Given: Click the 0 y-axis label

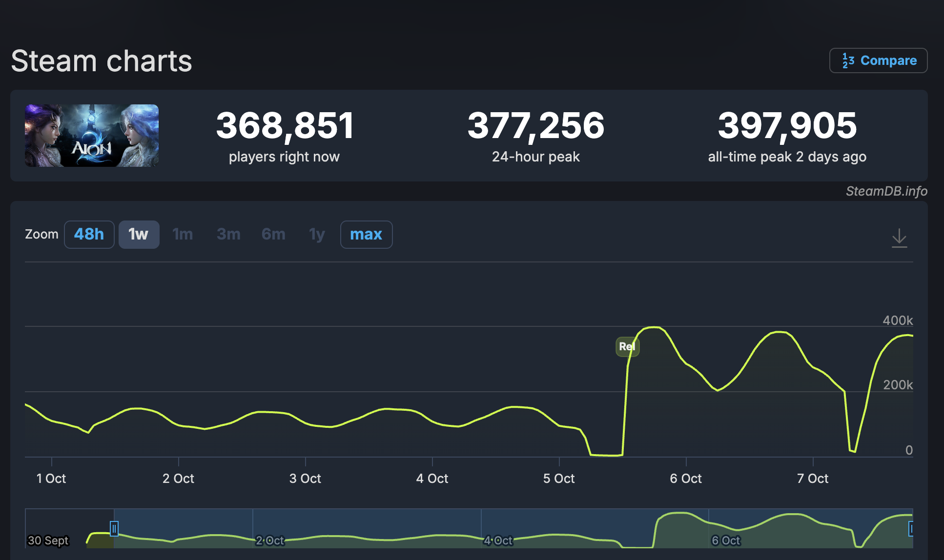Looking at the screenshot, I should [x=909, y=450].
